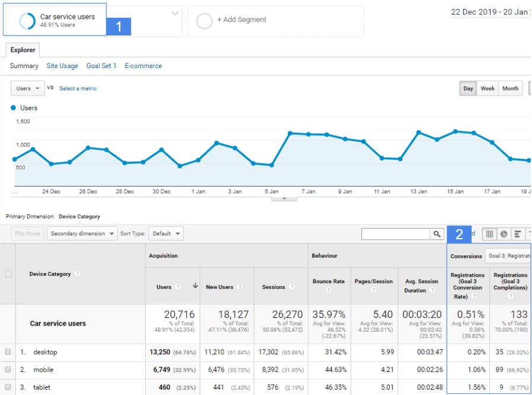Click help icon next to Sessions
Viewport: 532px width, 395px height.
pos(292,287)
